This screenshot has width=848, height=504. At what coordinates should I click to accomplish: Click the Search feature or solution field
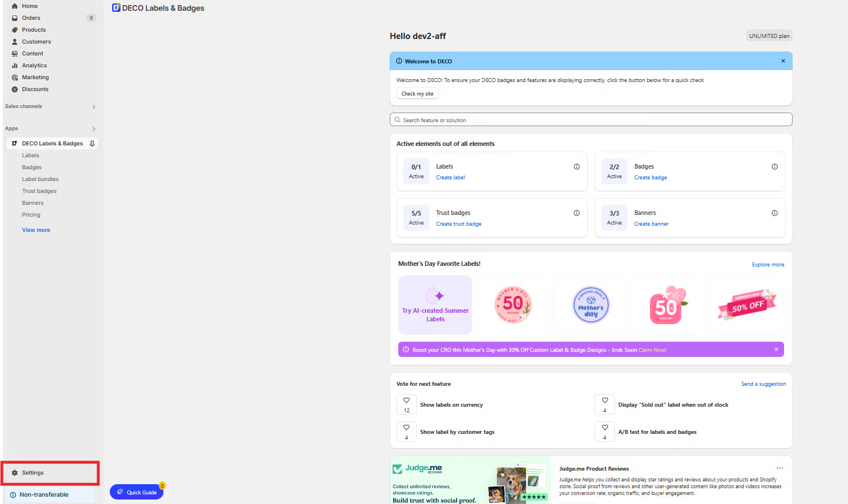point(591,120)
